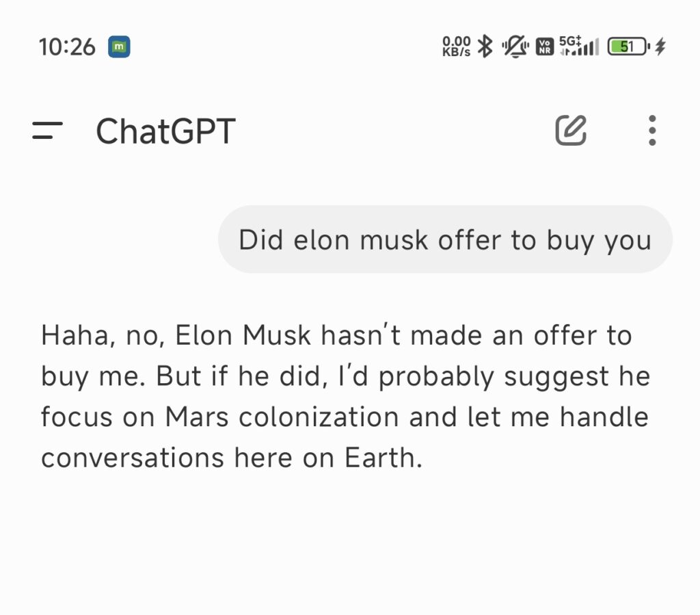This screenshot has height=615, width=700.
Task: Tap 'conversations here on Earth.' text
Action: (x=232, y=458)
